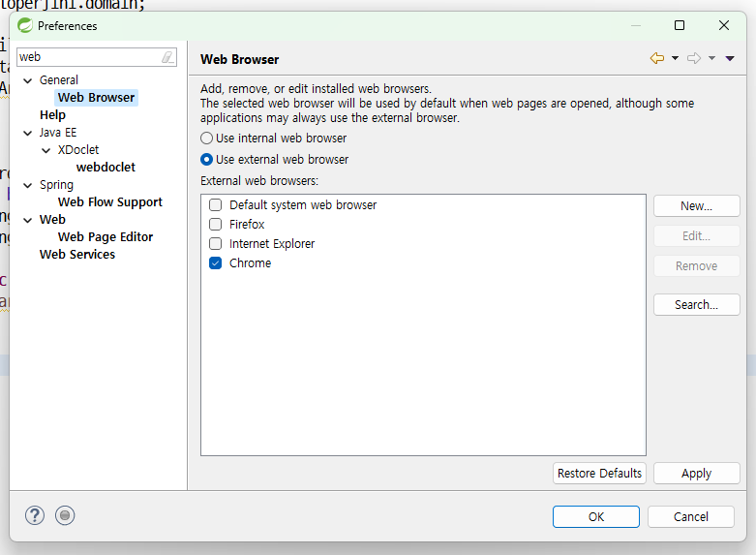Open the help question mark icon
The image size is (756, 555).
point(35,515)
